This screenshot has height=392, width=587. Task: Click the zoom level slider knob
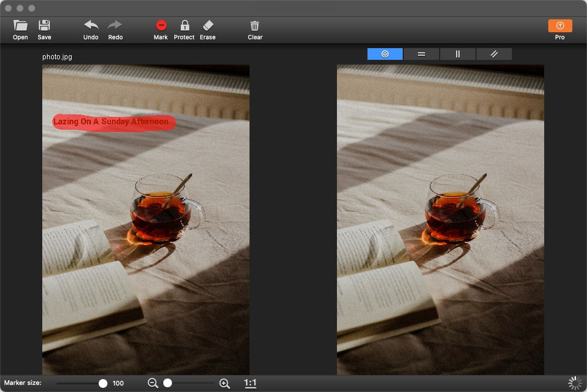click(x=168, y=383)
